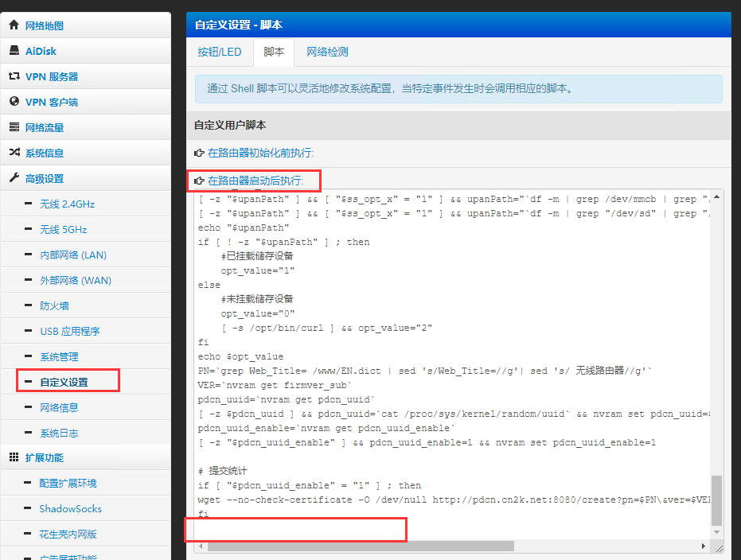Select the 脚本 tab

(x=273, y=50)
